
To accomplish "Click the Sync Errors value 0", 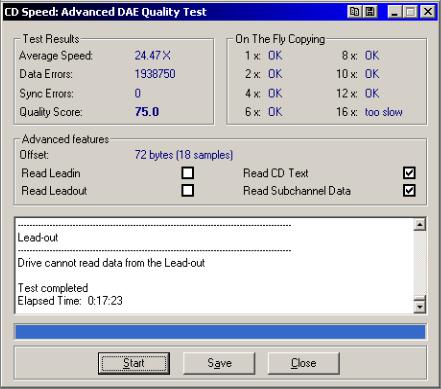I will tap(138, 93).
